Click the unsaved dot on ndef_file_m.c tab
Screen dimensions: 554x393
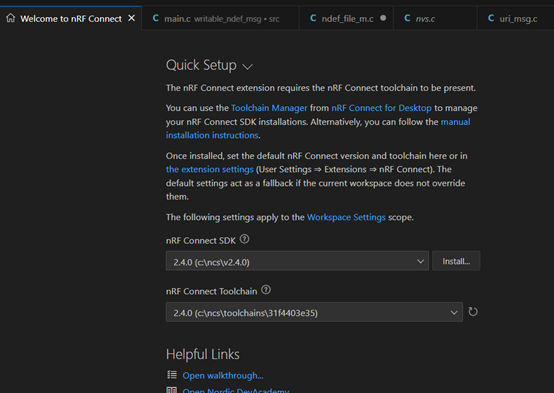pos(383,18)
